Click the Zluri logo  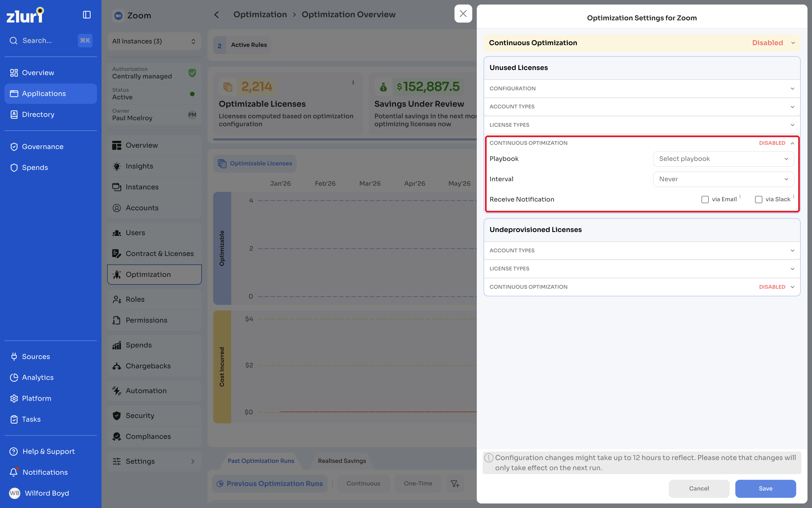coord(25,15)
